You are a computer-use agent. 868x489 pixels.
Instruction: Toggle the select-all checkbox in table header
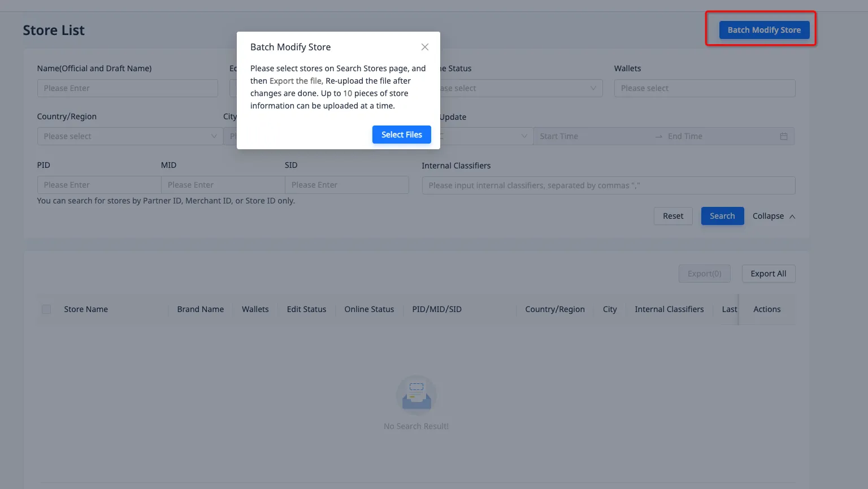(46, 309)
